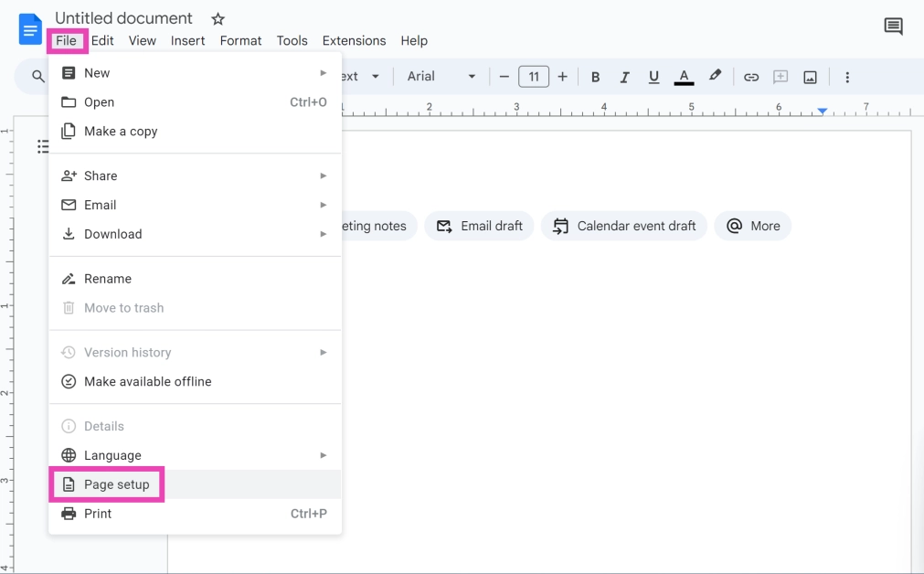Apply underline with the U icon

[653, 77]
